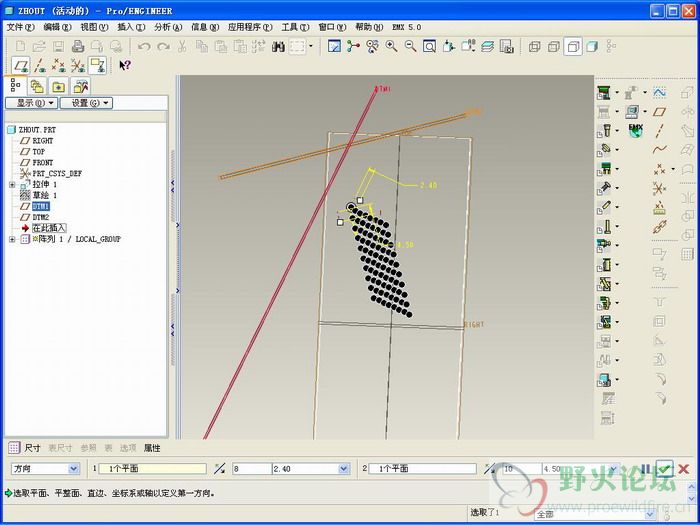This screenshot has height=525, width=700.
Task: Click the Refit to window icon
Action: [x=429, y=46]
